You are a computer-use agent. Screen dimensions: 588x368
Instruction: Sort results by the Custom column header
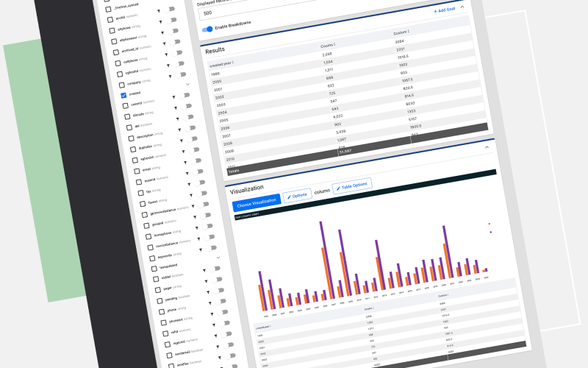coord(401,33)
